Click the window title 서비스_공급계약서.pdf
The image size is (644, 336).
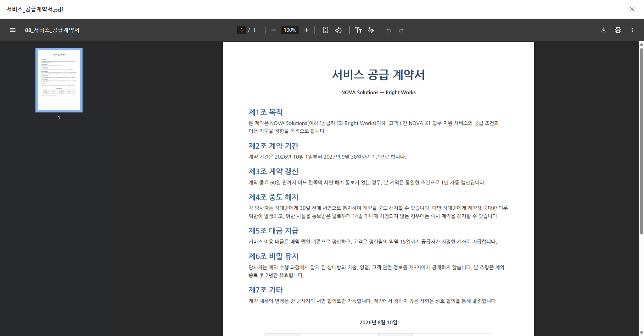[35, 9]
